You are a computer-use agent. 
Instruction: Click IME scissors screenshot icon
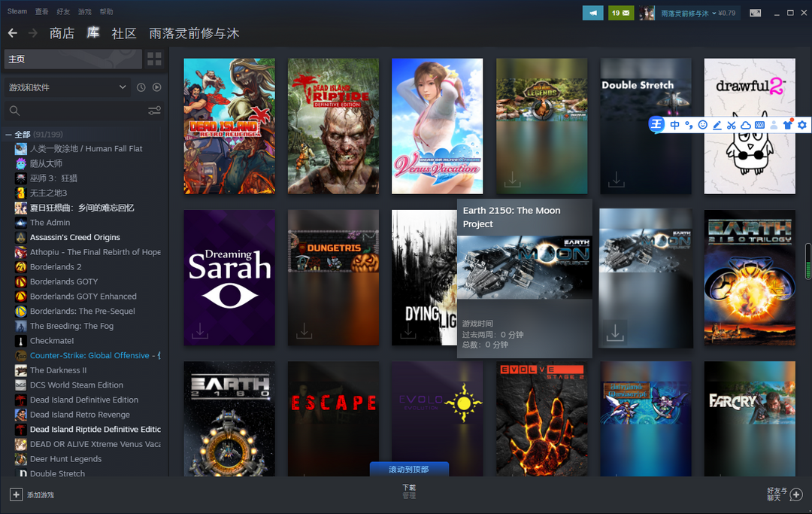(x=732, y=125)
